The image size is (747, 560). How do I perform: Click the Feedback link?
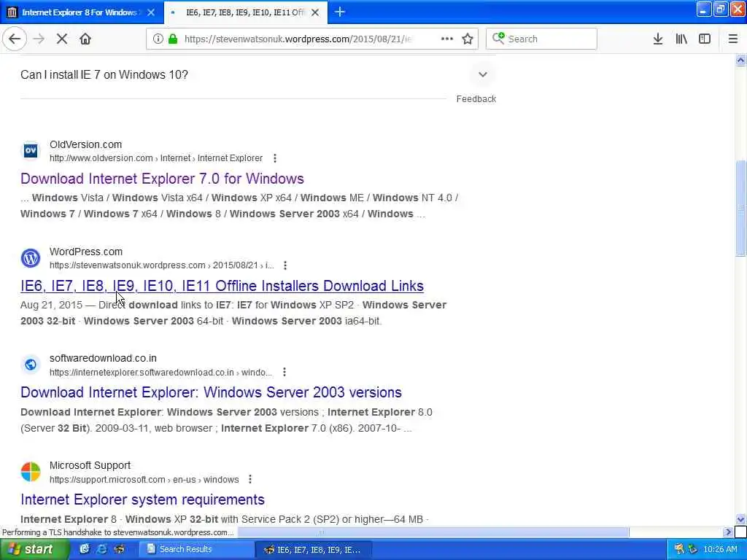(476, 99)
